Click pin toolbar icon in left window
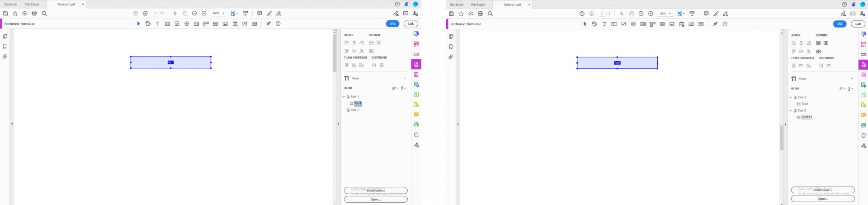Image resolution: width=868 pixels, height=205 pixels. point(268,24)
